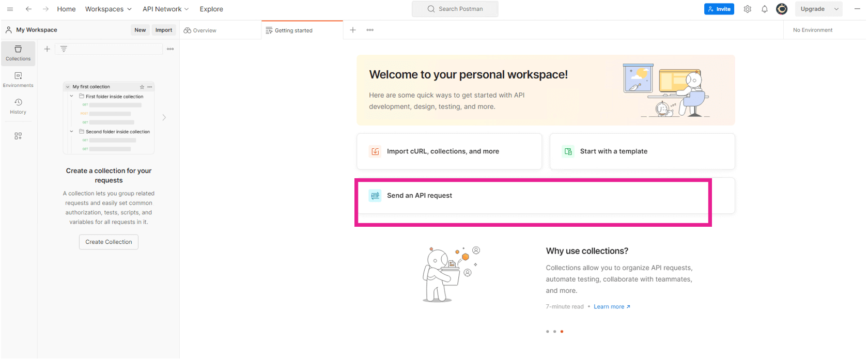
Task: Open the collections sidebar three-dot options
Action: click(171, 49)
